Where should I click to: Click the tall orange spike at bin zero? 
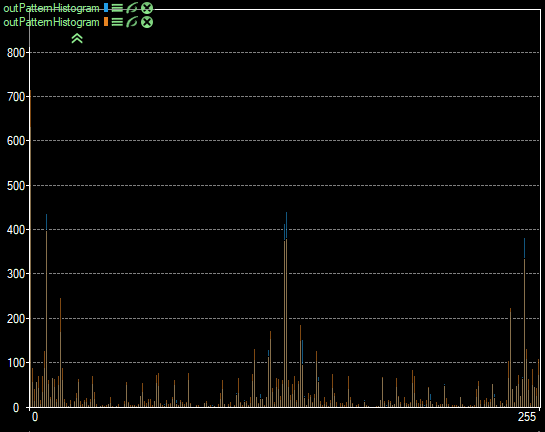pos(30,248)
